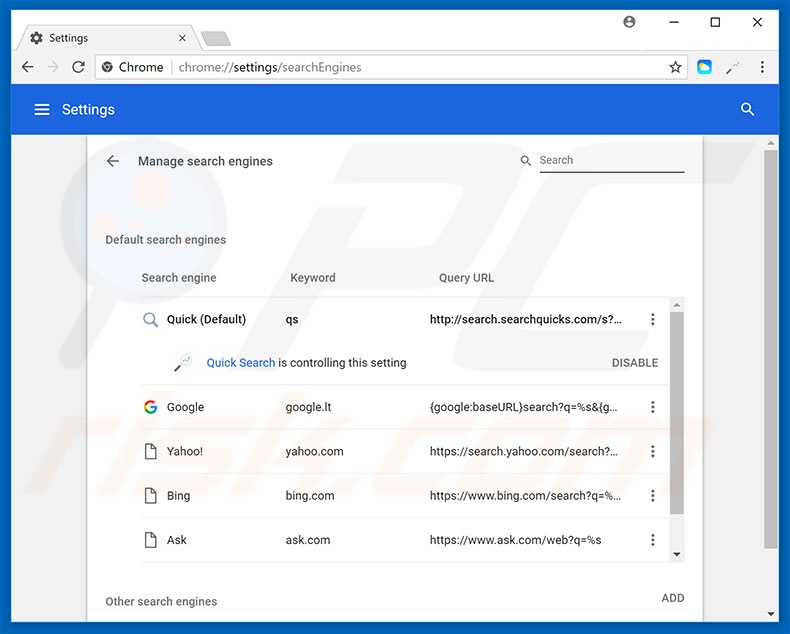The image size is (790, 634).
Task: Select the google.lt keyword
Action: [x=308, y=407]
